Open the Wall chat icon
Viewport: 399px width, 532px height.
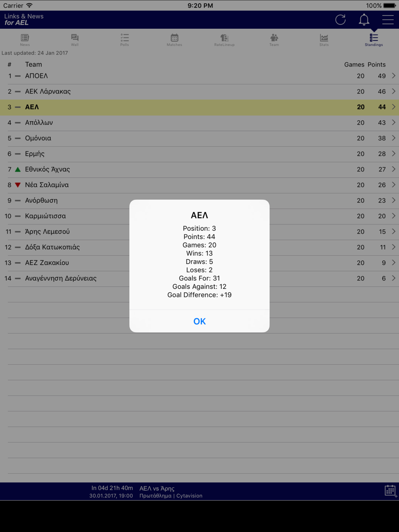click(75, 40)
